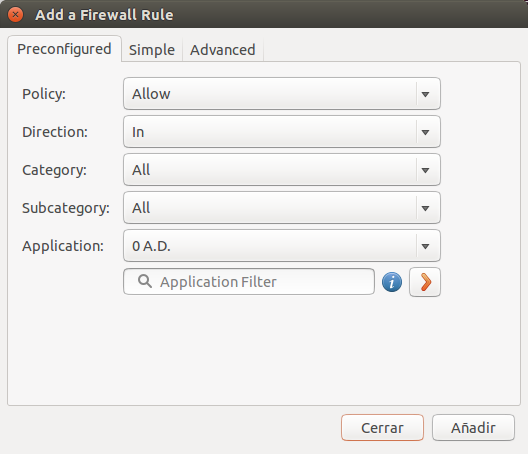Viewport: 528px width, 454px height.
Task: Open the Application dropdown showing 0 A.D.
Action: point(282,246)
